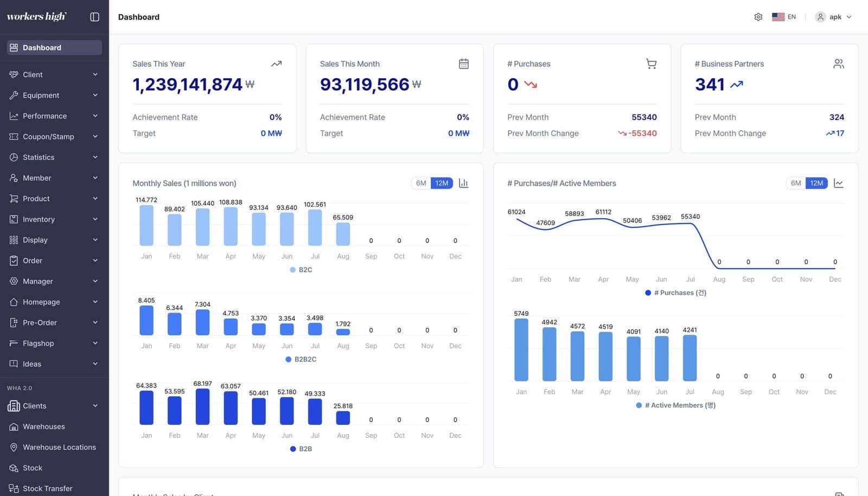Switch Monthly Sales chart to 12M
Image resolution: width=868 pixels, height=496 pixels.
coord(442,183)
